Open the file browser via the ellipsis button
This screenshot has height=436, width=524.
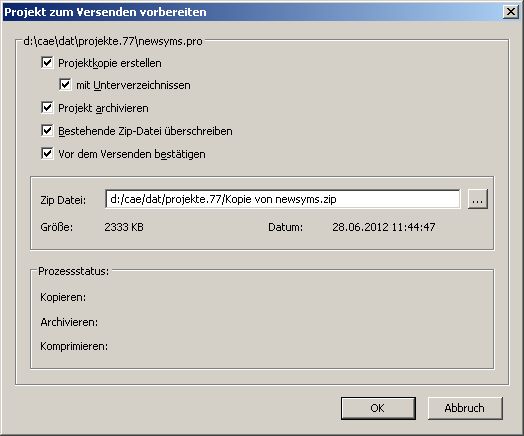tap(478, 199)
